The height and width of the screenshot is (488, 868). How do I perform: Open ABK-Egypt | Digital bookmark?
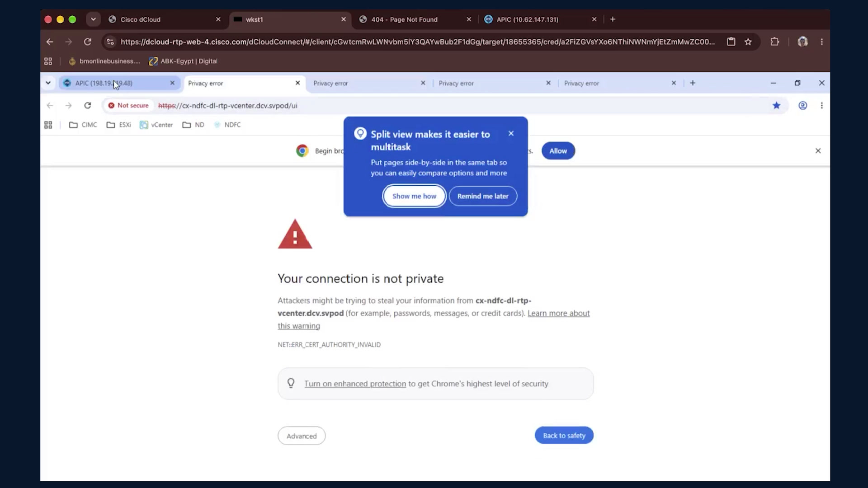coord(184,61)
